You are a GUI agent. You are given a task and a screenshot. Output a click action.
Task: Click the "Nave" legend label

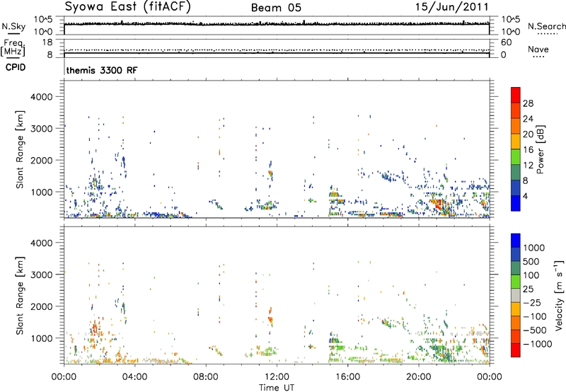538,49
